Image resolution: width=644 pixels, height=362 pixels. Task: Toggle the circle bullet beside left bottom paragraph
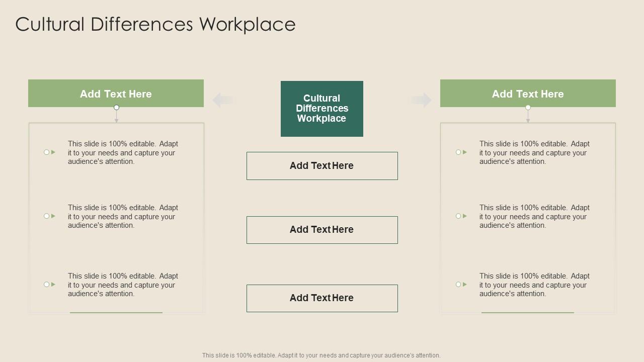[x=46, y=284]
